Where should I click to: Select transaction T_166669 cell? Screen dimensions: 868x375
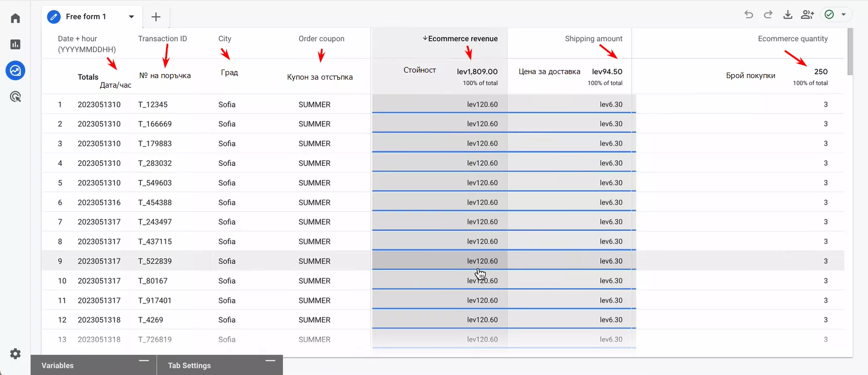point(155,124)
